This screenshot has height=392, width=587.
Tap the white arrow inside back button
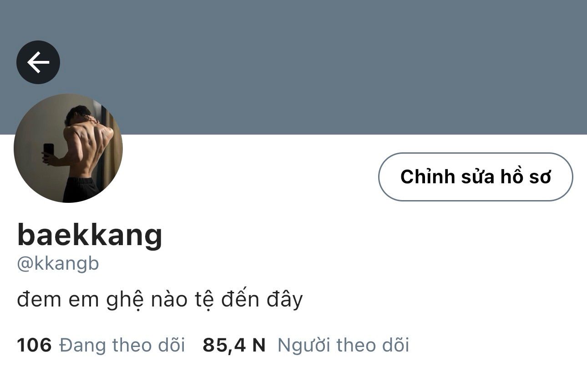pyautogui.click(x=38, y=62)
